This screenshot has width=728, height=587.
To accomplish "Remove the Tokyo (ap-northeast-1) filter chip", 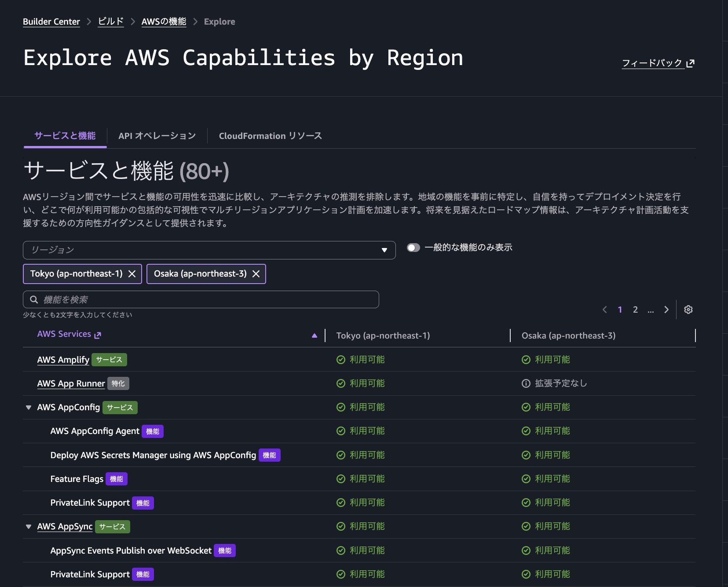I will pyautogui.click(x=132, y=273).
